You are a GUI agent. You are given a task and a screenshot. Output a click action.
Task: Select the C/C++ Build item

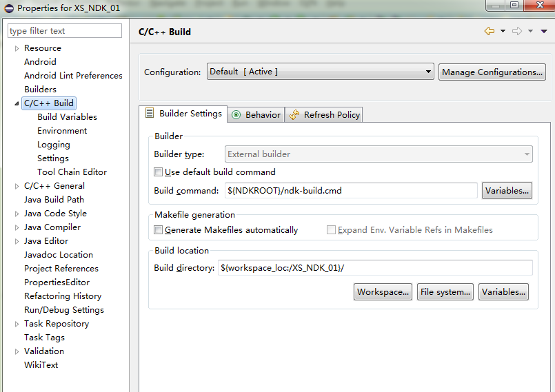pos(49,103)
